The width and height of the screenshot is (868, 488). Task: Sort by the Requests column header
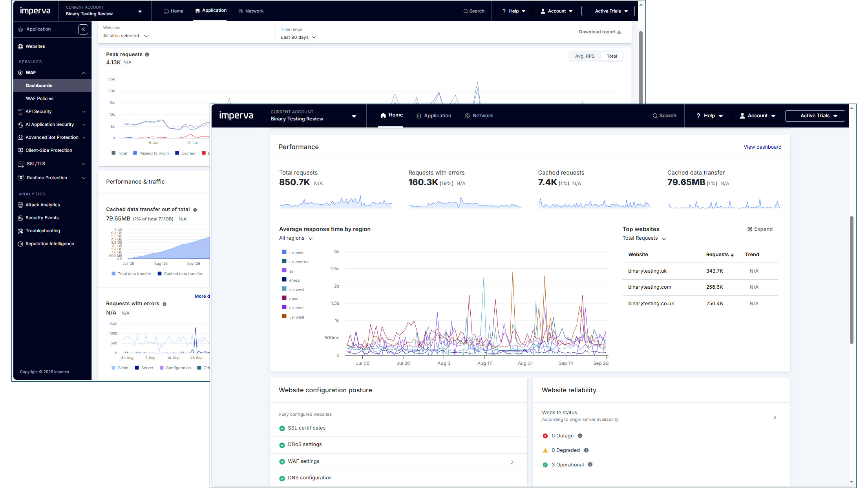[720, 255]
